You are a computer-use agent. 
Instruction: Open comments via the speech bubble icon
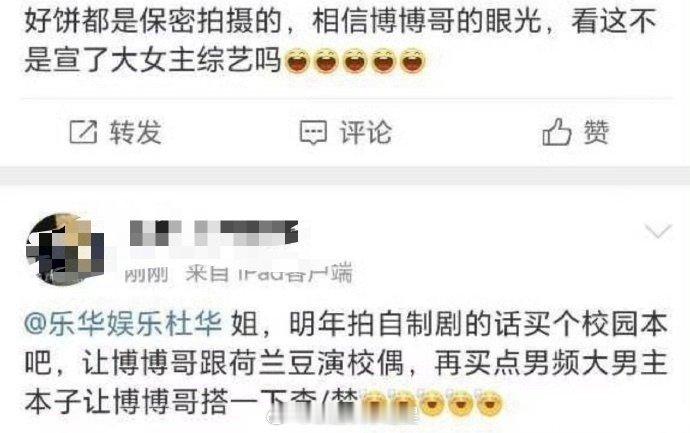pos(313,132)
